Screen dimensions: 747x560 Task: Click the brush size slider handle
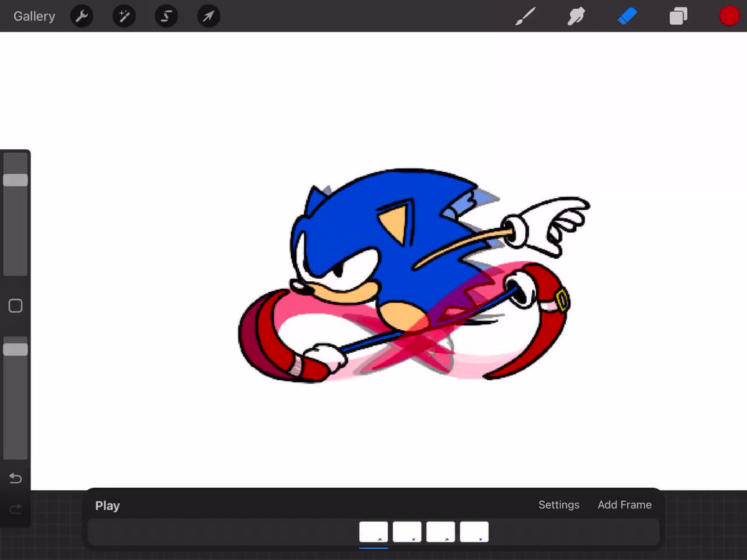click(x=16, y=180)
